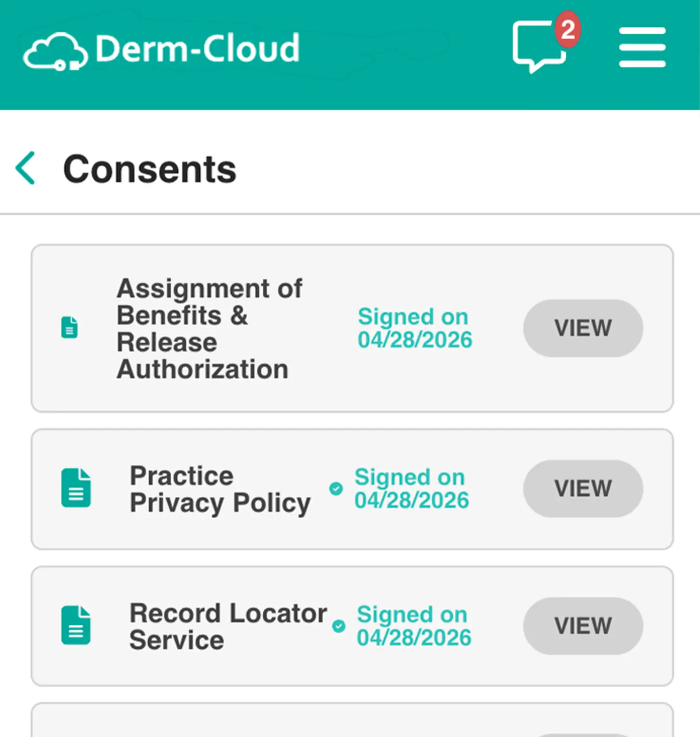View the Practice Privacy Policy consent
Image resolution: width=700 pixels, height=737 pixels.
(583, 489)
